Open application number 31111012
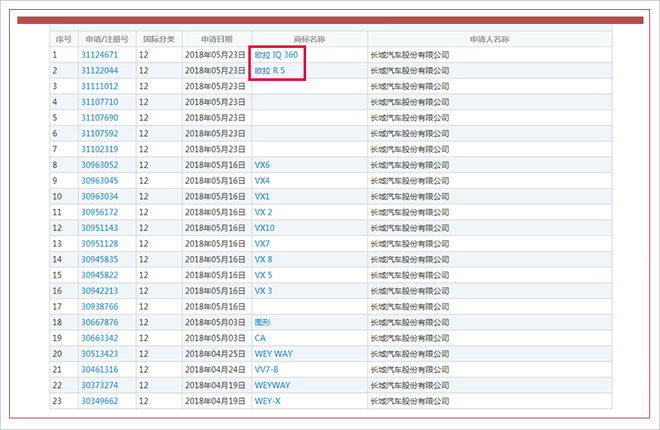660x430 pixels. tap(100, 87)
